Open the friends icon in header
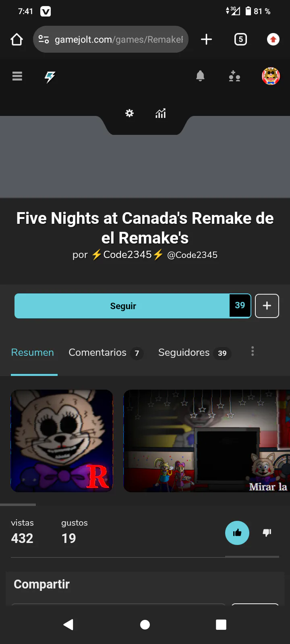This screenshot has height=644, width=290. click(234, 76)
